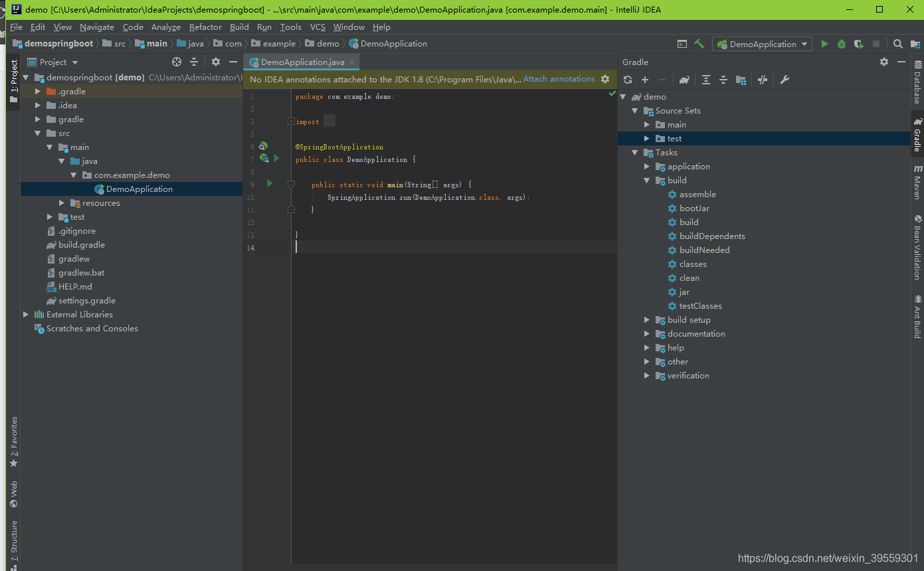Open the Gradle panel gear options
Viewport: 924px width, 571px height.
pyautogui.click(x=884, y=62)
